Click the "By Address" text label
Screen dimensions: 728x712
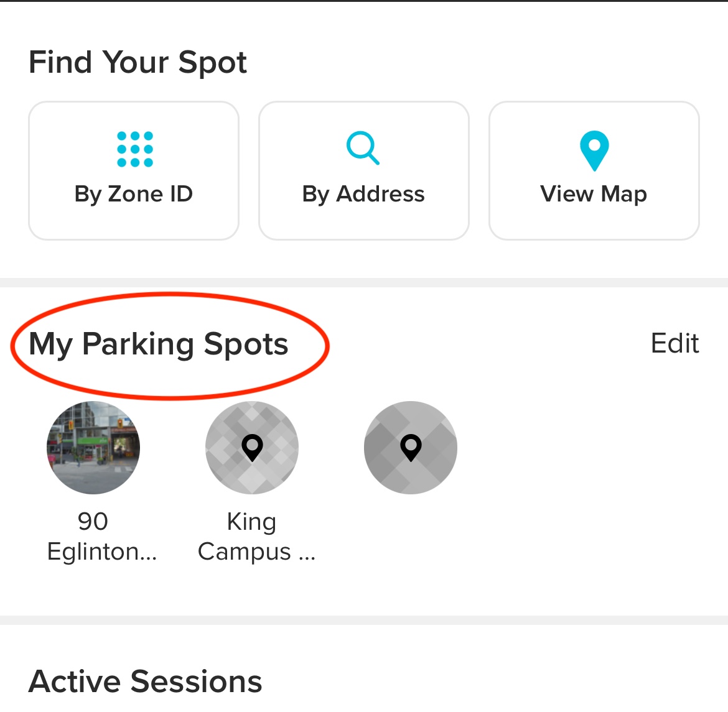click(x=363, y=194)
